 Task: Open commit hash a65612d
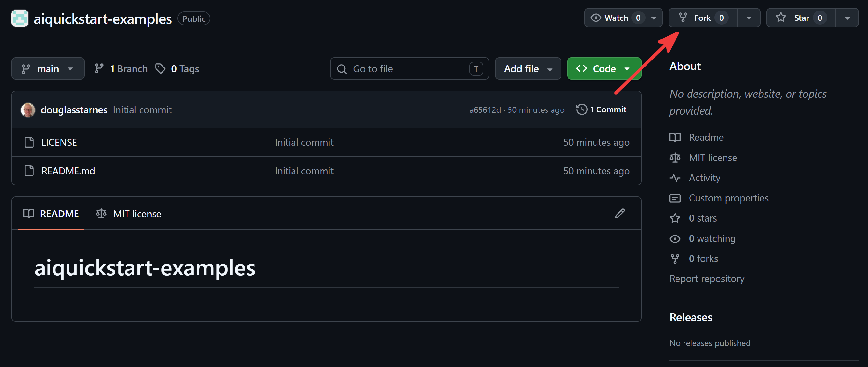[485, 110]
